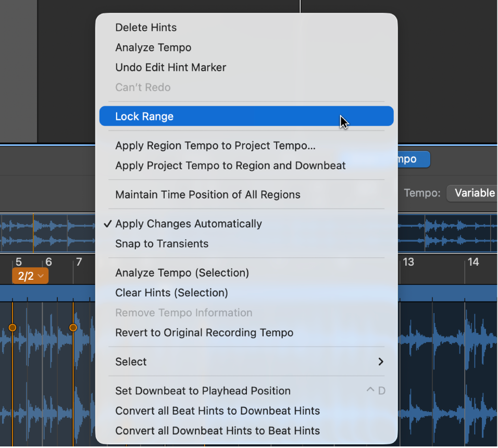Open the Tempo Variable popup
Image resolution: width=498 pixels, height=448 pixels.
[x=472, y=193]
